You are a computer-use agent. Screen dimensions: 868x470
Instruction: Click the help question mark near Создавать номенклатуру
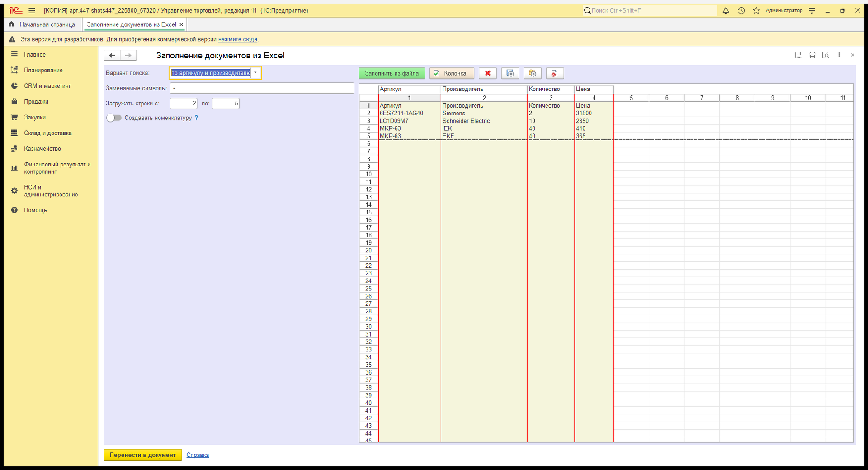pyautogui.click(x=196, y=118)
